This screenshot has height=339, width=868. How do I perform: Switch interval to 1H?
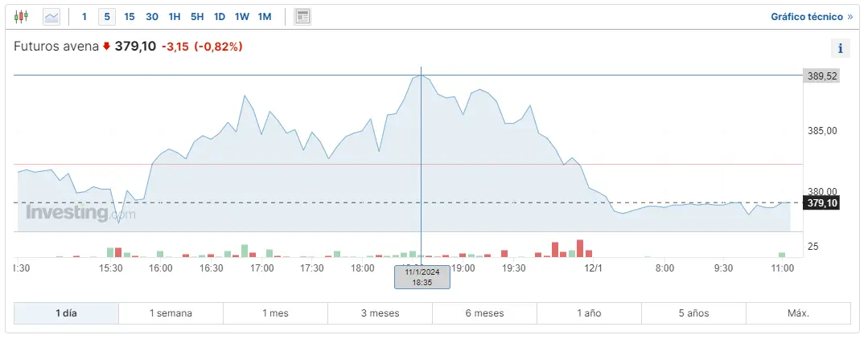(175, 16)
